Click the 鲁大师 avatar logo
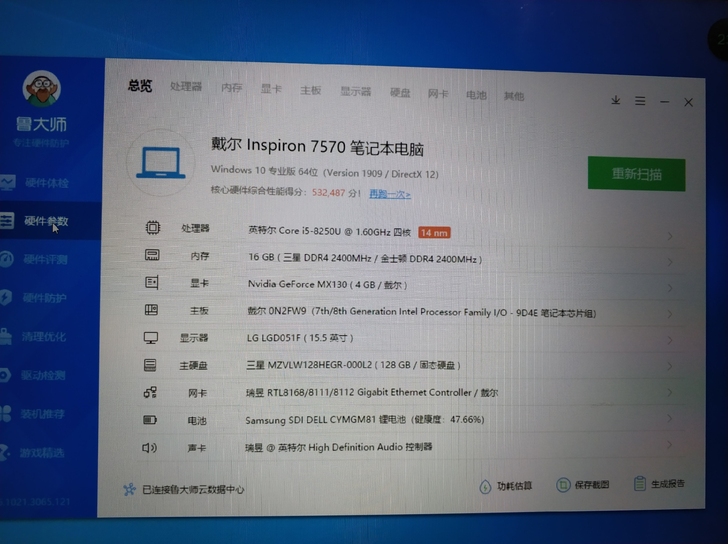This screenshot has width=728, height=544. click(42, 89)
